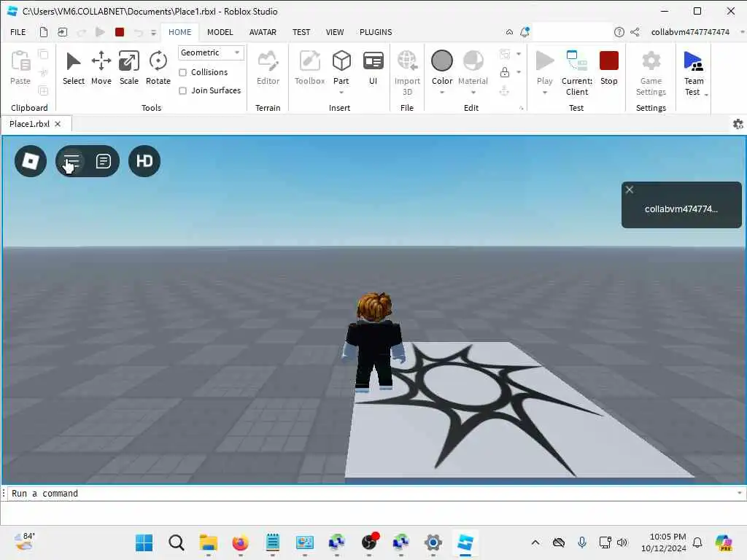This screenshot has width=747, height=560.
Task: Open the in-game notes icon
Action: tap(104, 161)
